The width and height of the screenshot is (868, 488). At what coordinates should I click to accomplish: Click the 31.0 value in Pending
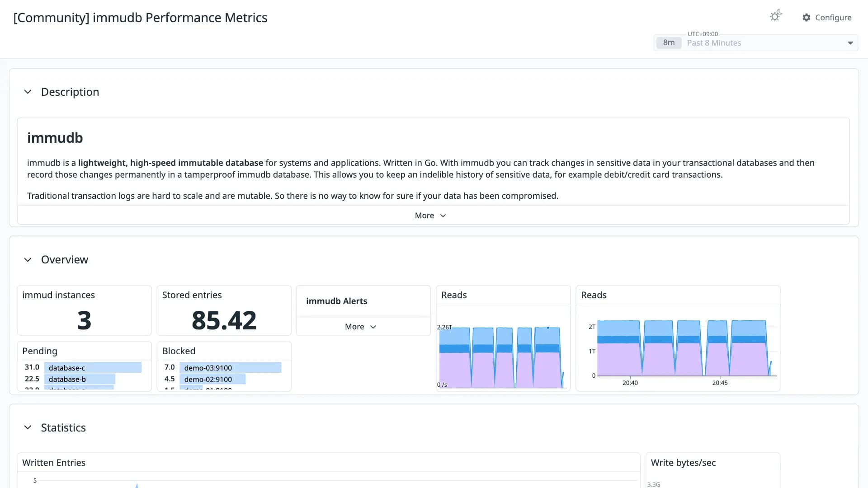click(32, 367)
